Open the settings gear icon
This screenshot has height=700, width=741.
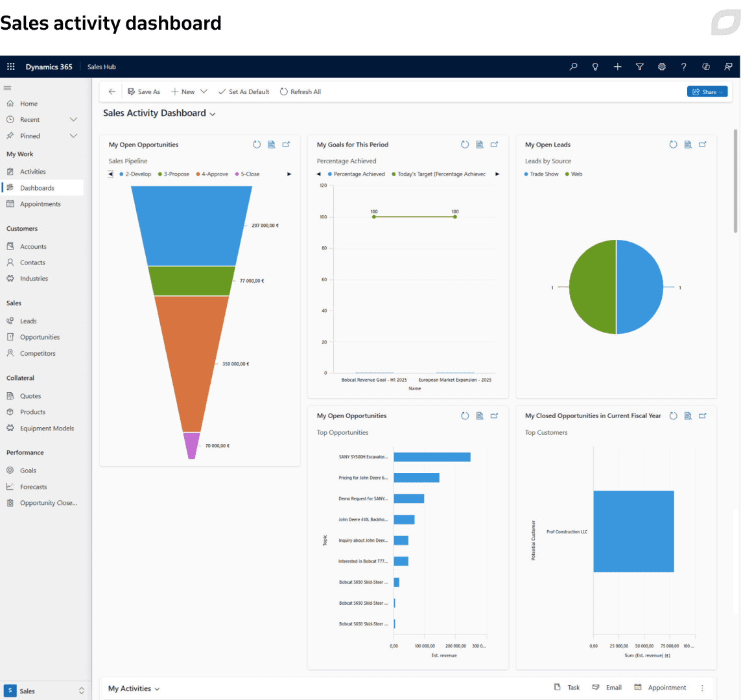662,67
